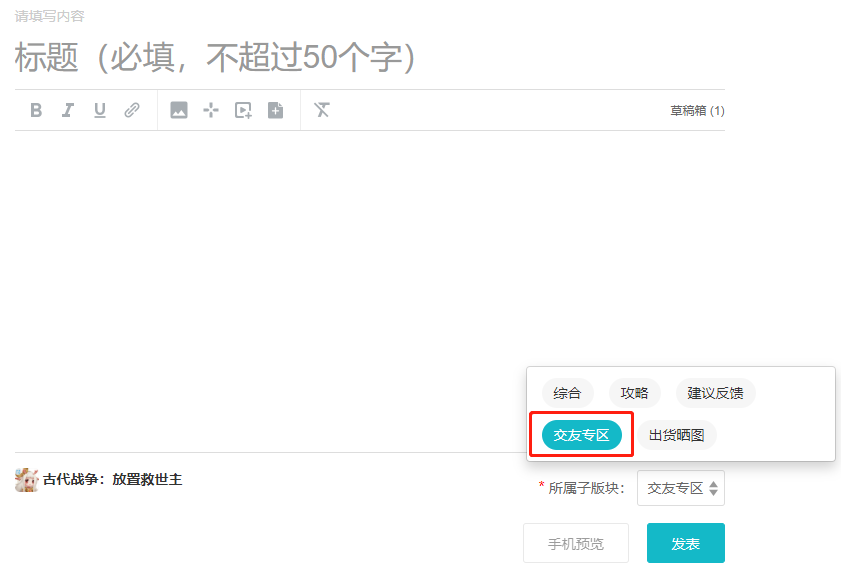Clear text formatting with the crossed T icon

[x=322, y=110]
